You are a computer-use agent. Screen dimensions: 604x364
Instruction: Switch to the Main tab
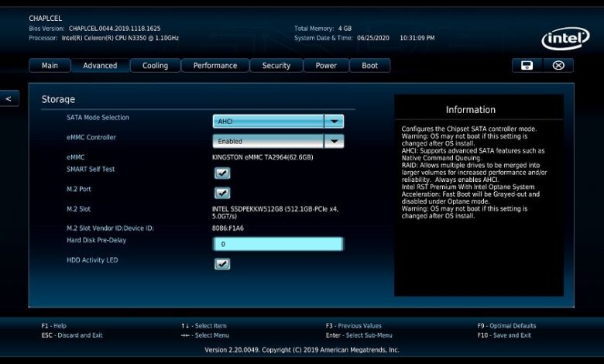pyautogui.click(x=50, y=66)
